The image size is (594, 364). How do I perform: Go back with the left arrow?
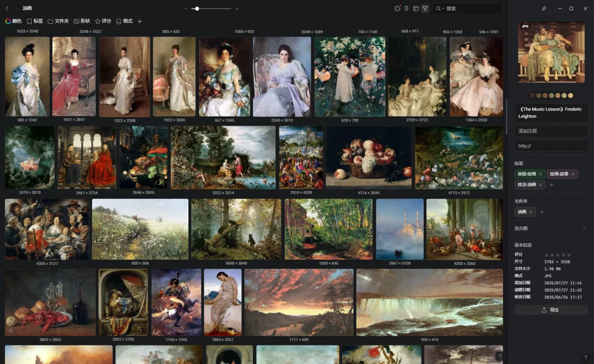[7, 8]
